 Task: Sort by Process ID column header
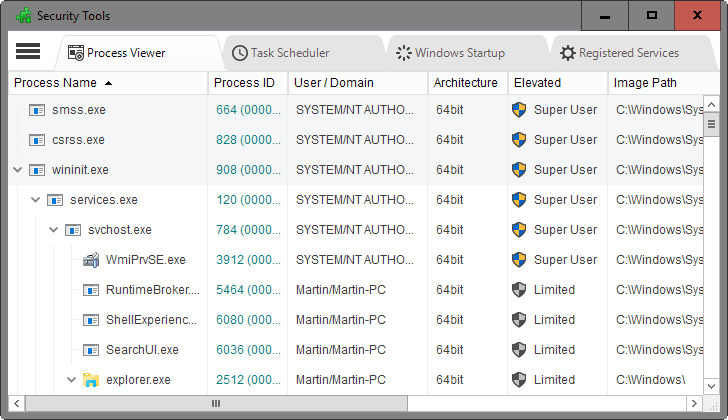[248, 83]
